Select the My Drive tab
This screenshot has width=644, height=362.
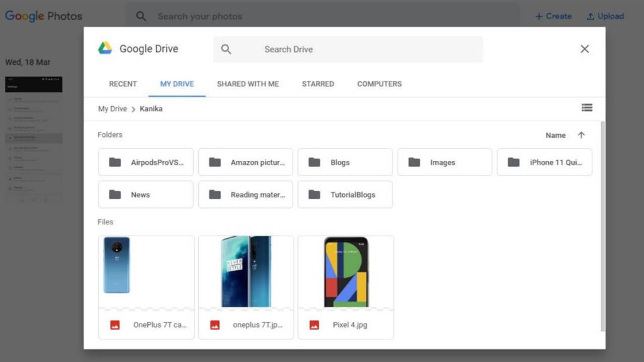click(x=177, y=84)
